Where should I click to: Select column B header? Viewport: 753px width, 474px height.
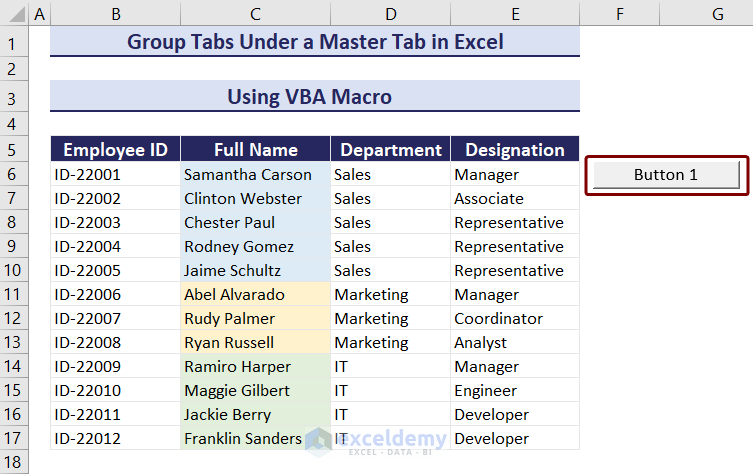(x=116, y=14)
